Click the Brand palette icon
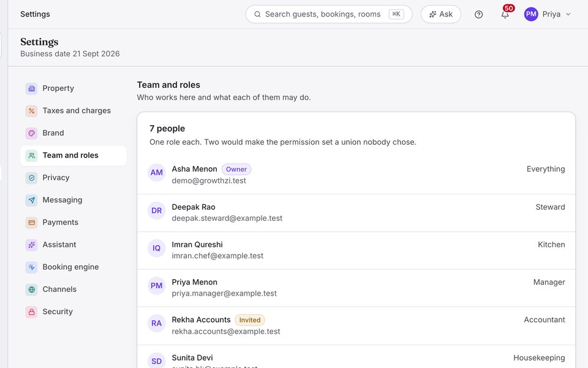Viewport: 588px width, 368px height. [31, 133]
